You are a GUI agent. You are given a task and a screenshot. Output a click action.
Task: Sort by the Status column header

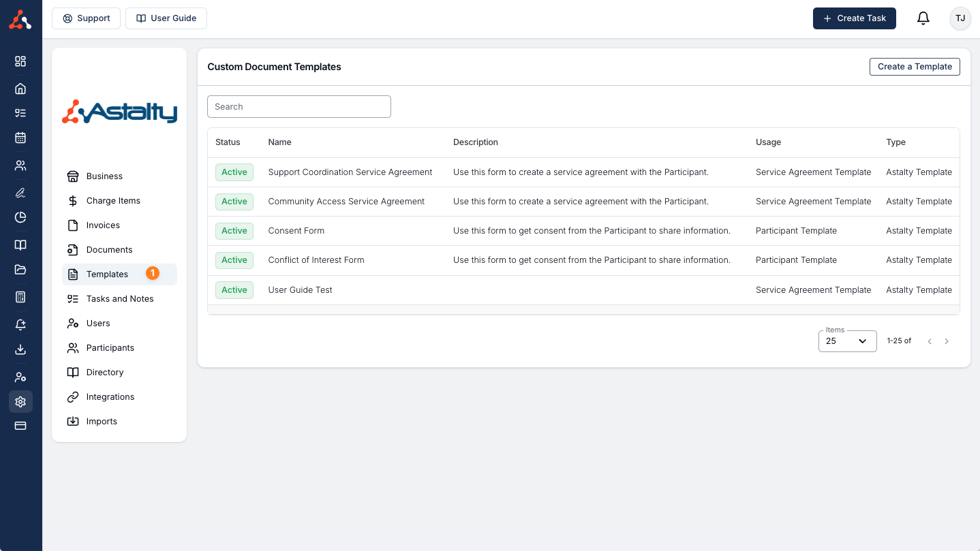coord(228,142)
